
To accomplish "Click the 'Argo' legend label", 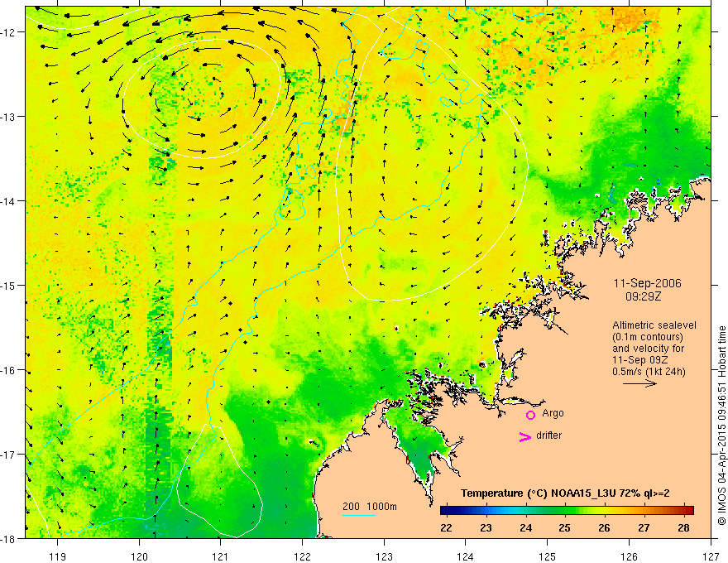I will 553,413.
